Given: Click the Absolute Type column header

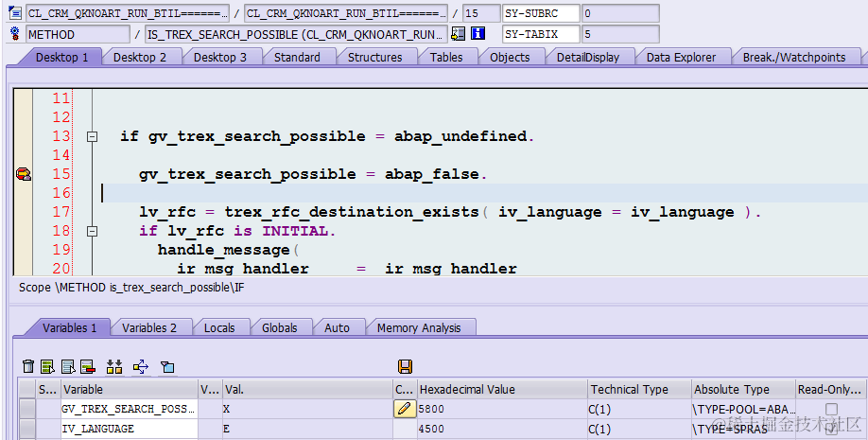Looking at the screenshot, I should pyautogui.click(x=743, y=390).
